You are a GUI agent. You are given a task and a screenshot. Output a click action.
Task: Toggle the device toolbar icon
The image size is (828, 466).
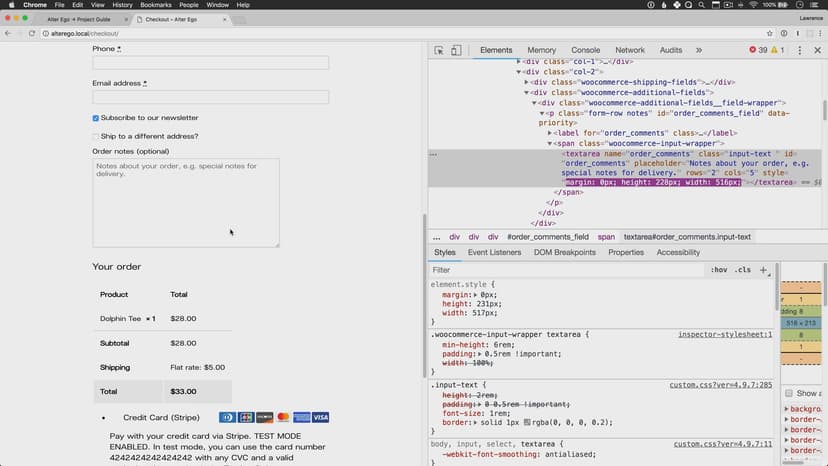456,50
